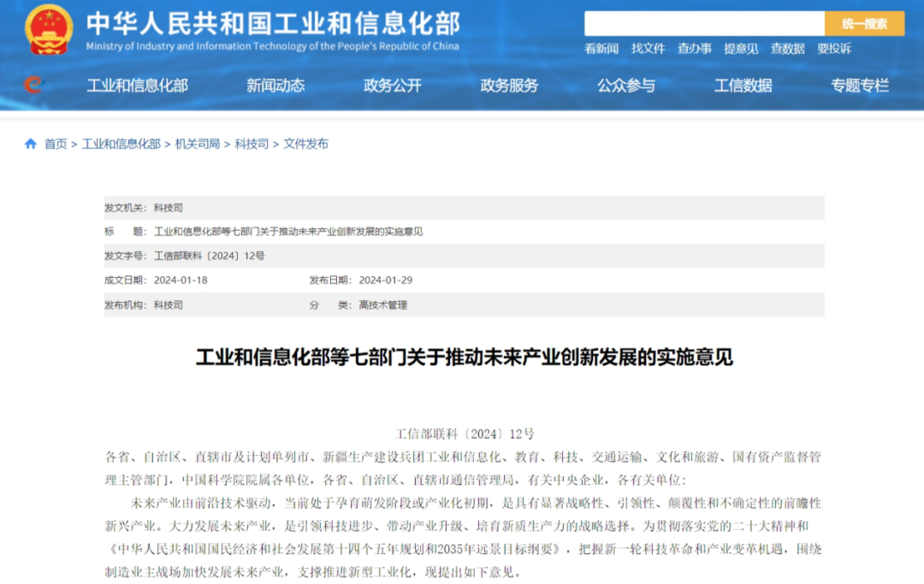Open the 提意见 quick link
The image size is (924, 584).
point(741,49)
